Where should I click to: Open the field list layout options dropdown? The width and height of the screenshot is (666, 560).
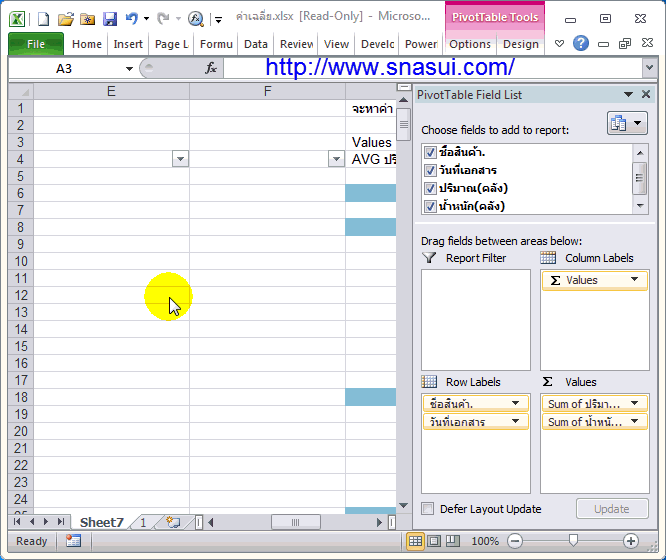(x=627, y=124)
